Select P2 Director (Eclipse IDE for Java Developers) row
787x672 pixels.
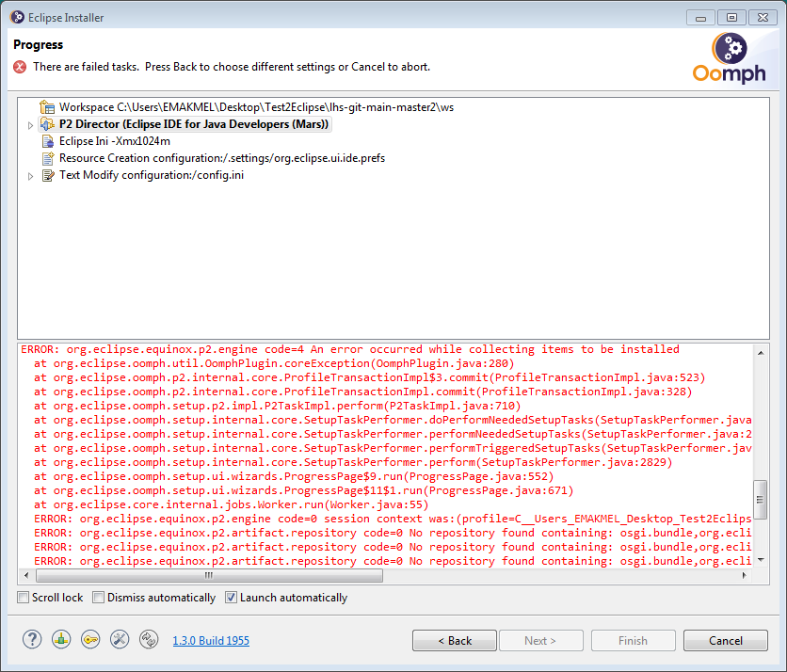pyautogui.click(x=194, y=124)
